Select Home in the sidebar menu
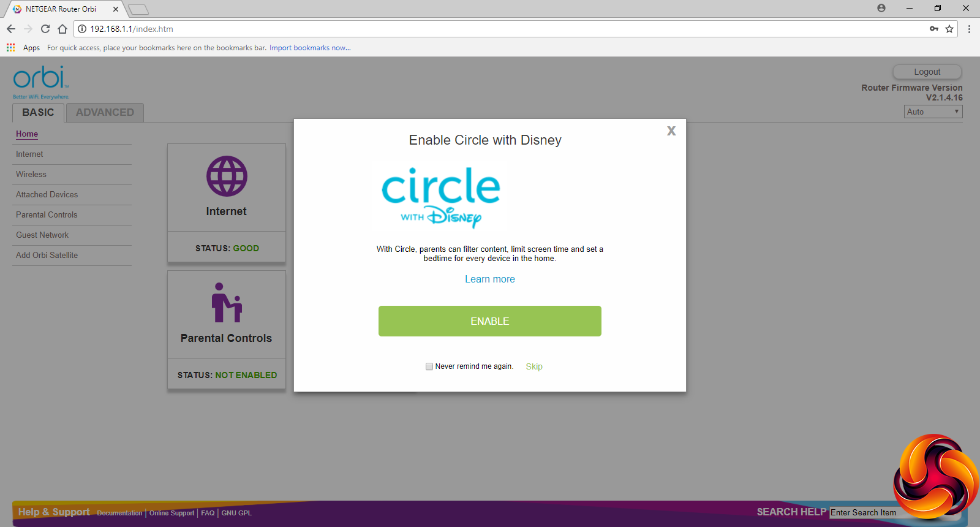 pyautogui.click(x=27, y=134)
